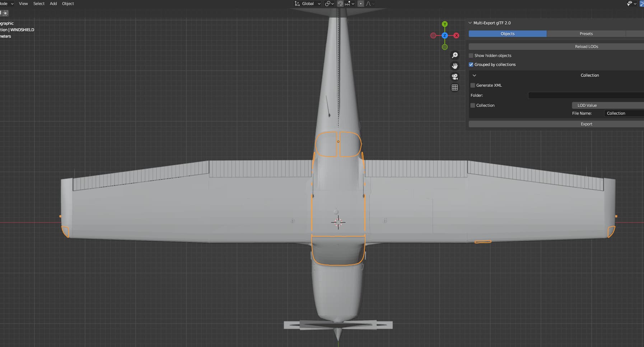Uncheck the Grouped by collections checkbox

click(471, 65)
